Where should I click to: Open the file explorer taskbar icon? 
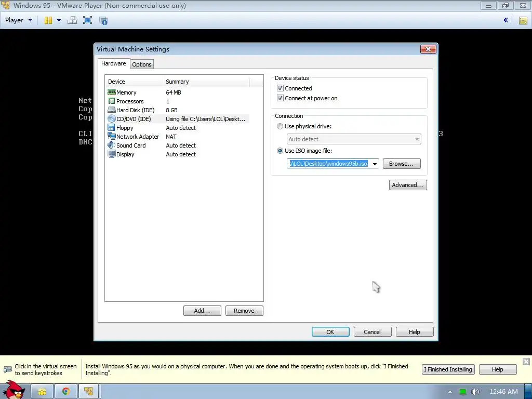click(42, 392)
